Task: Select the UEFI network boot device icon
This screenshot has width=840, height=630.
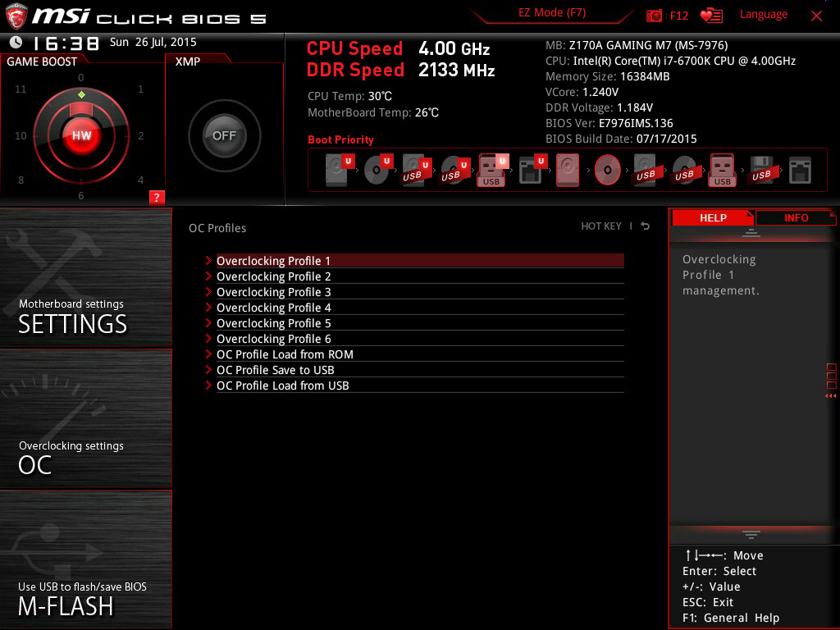Action: [532, 170]
